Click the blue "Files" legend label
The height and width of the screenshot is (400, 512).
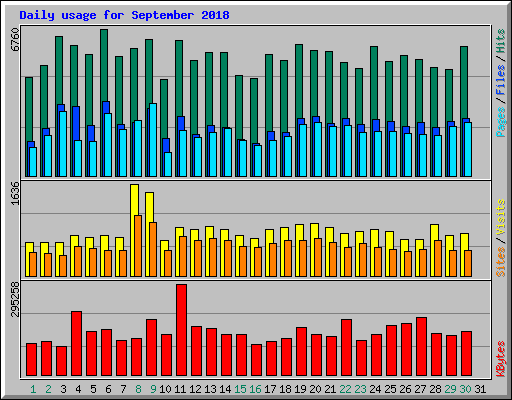tap(500, 79)
